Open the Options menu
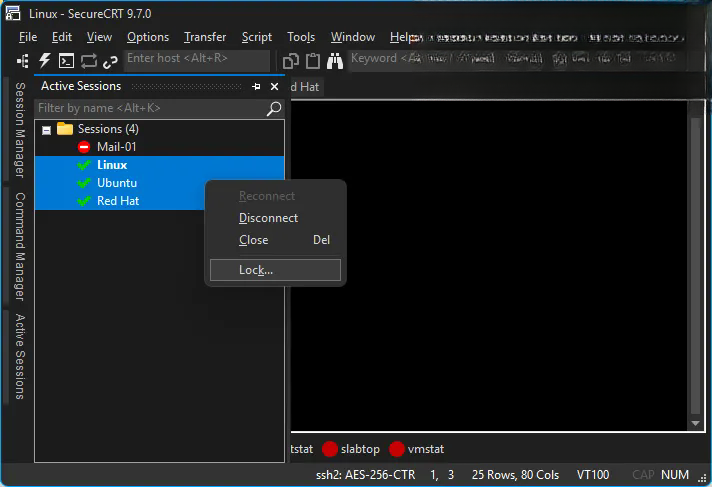Image resolution: width=712 pixels, height=487 pixels. [x=148, y=37]
